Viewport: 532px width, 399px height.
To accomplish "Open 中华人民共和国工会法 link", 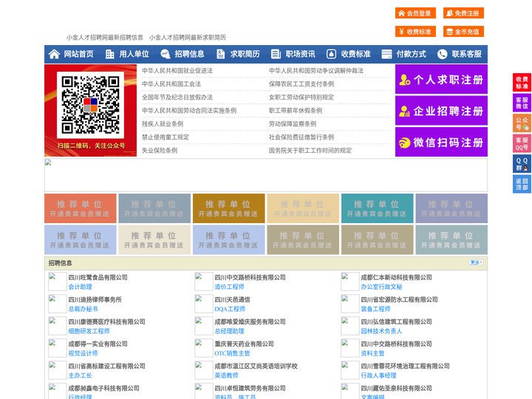I will click(171, 83).
